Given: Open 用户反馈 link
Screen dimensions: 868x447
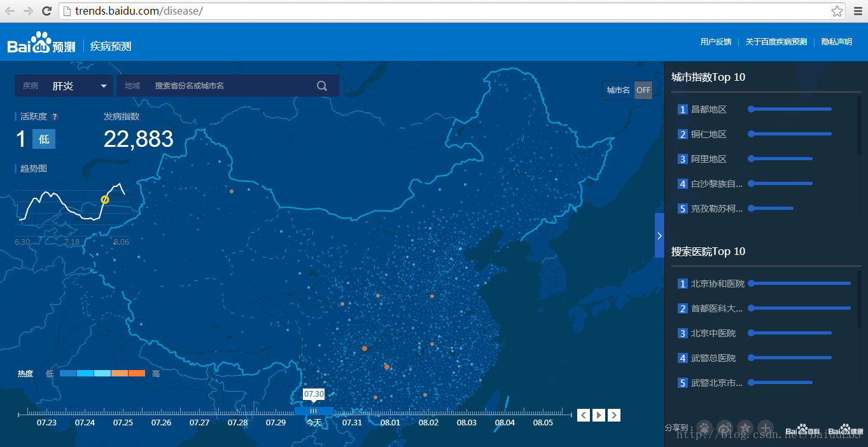Looking at the screenshot, I should tap(716, 42).
